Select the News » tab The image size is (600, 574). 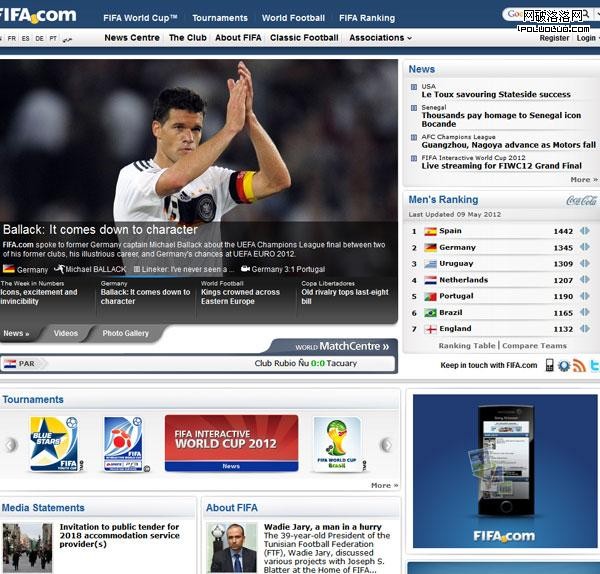point(16,333)
